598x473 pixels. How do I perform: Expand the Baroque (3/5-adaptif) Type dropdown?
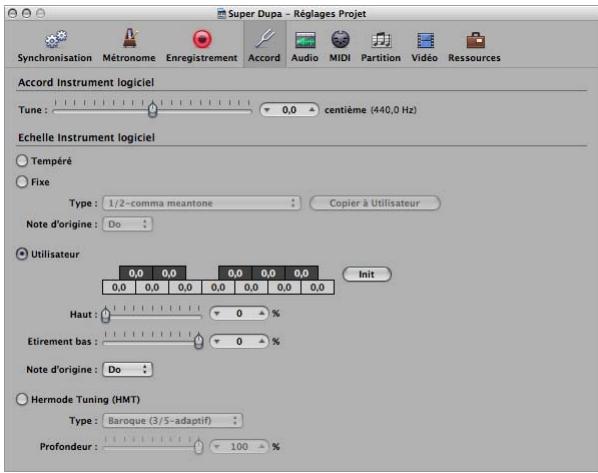(172, 420)
